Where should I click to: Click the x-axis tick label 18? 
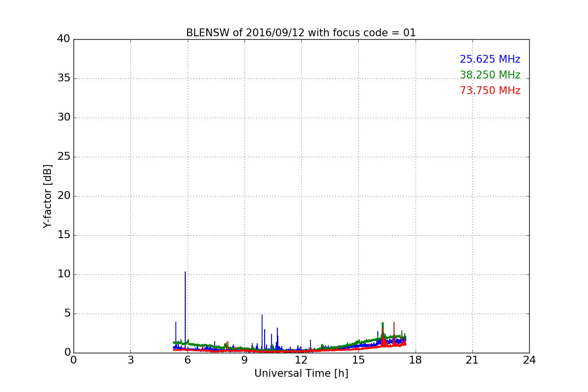416,360
